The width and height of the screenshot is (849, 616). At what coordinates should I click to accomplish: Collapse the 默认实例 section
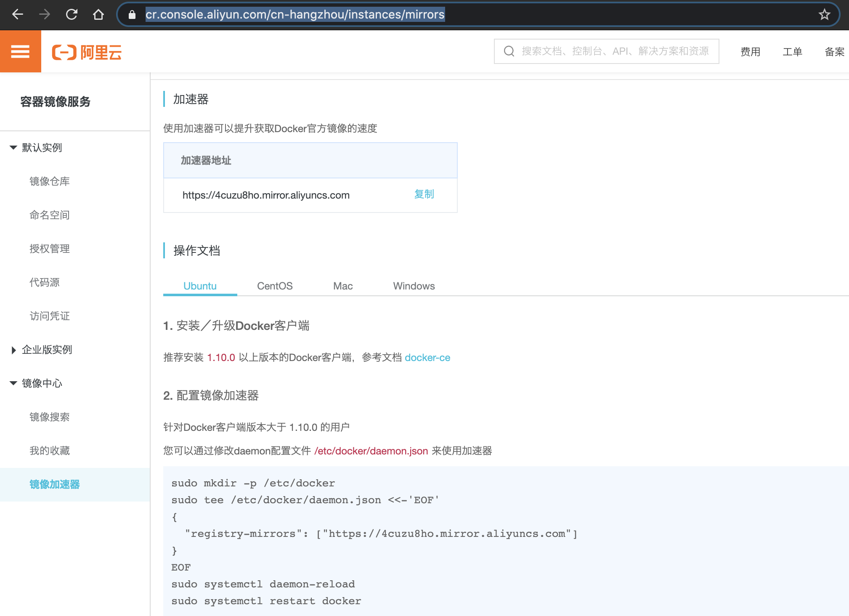36,148
